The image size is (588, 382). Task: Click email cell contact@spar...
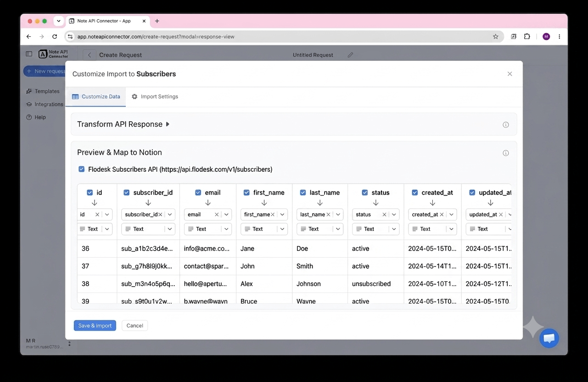pyautogui.click(x=207, y=266)
